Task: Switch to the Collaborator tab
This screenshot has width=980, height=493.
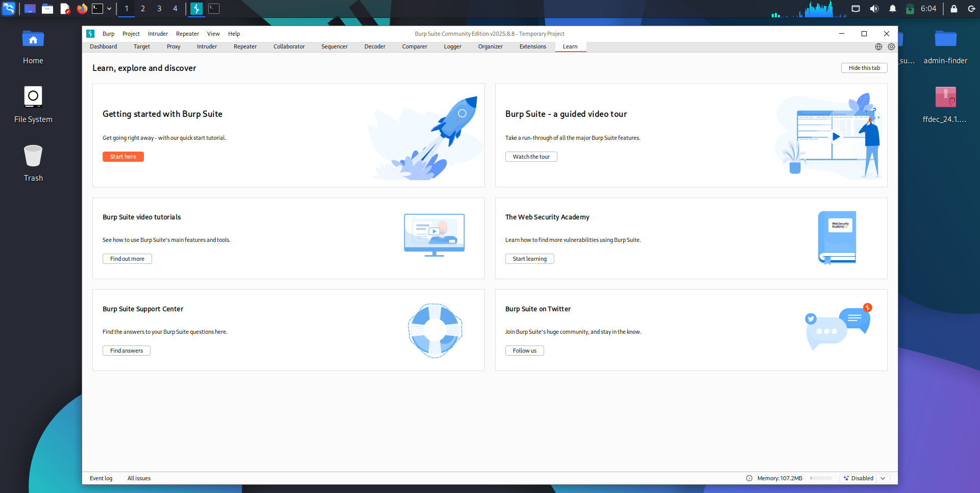Action: coord(289,46)
